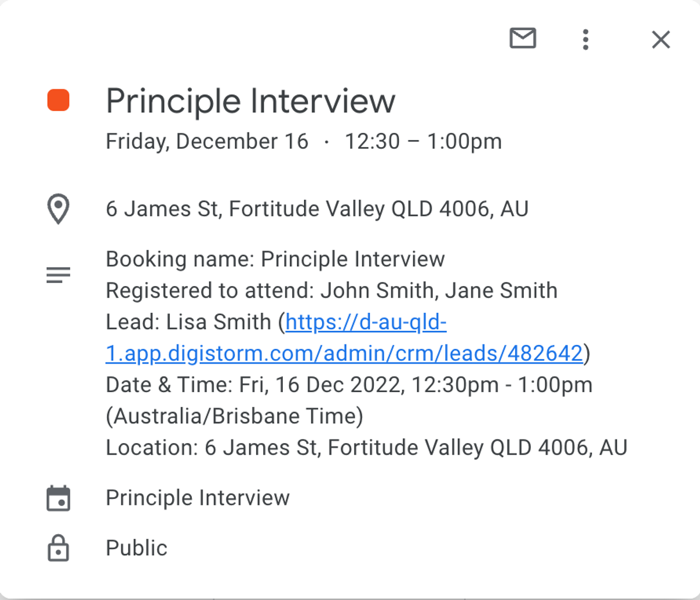Email event guests via envelope icon
The height and width of the screenshot is (600, 700).
tap(523, 39)
